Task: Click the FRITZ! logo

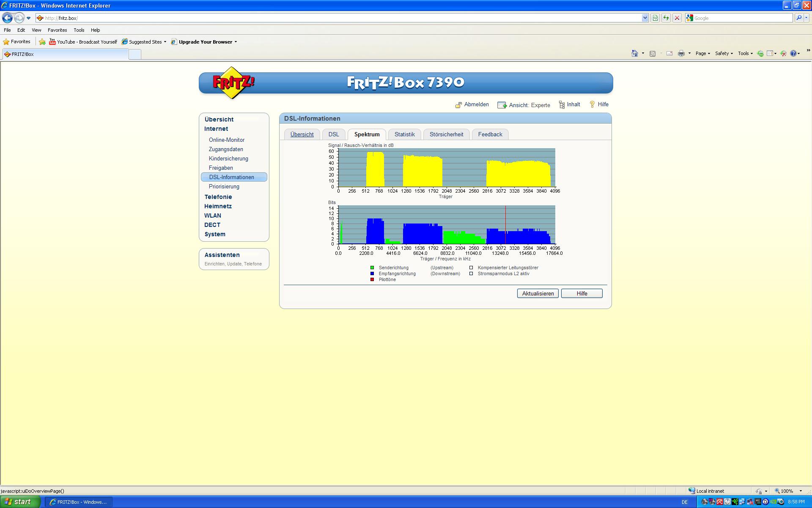Action: [232, 83]
